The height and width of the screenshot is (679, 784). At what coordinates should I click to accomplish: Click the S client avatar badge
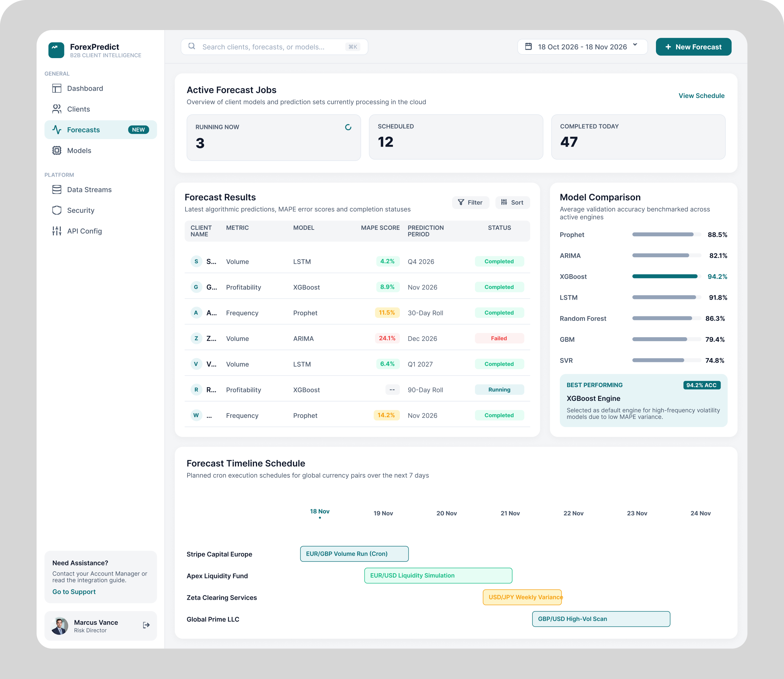[x=196, y=261]
